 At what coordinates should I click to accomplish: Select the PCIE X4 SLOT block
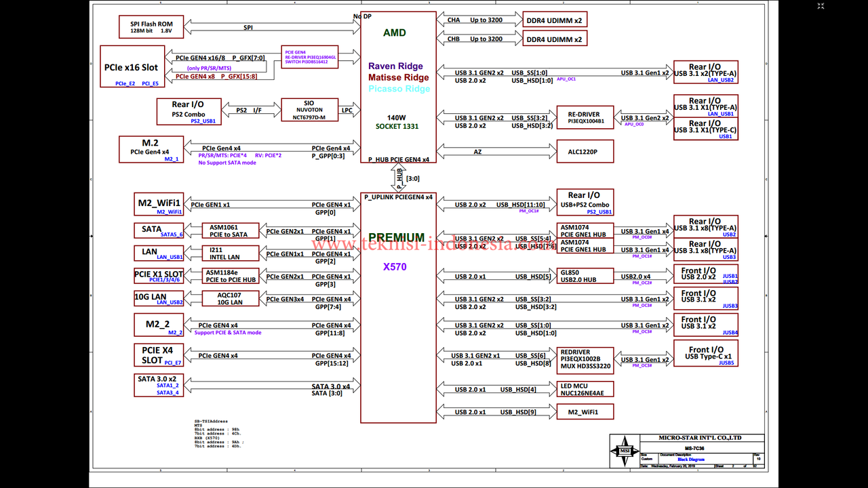coord(159,356)
